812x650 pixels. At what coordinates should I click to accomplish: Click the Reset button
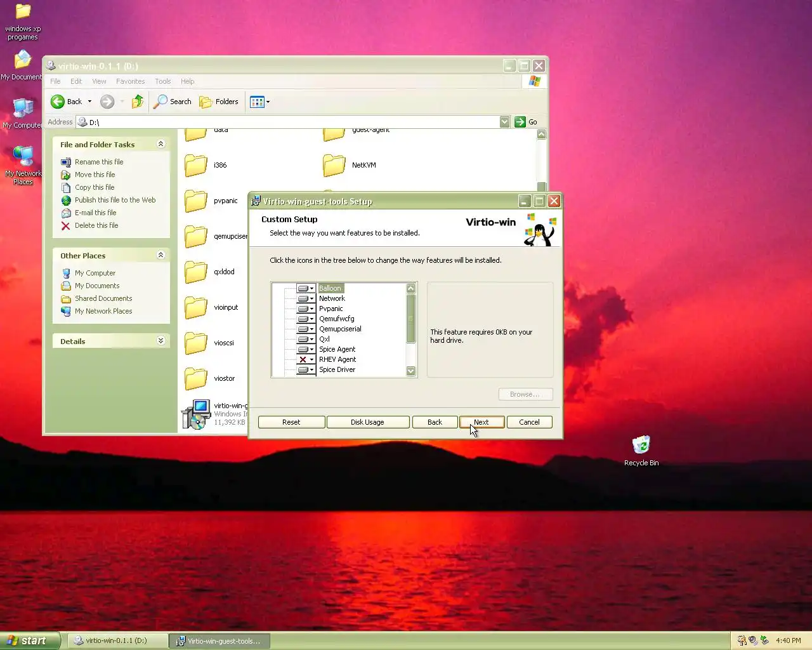pyautogui.click(x=291, y=422)
